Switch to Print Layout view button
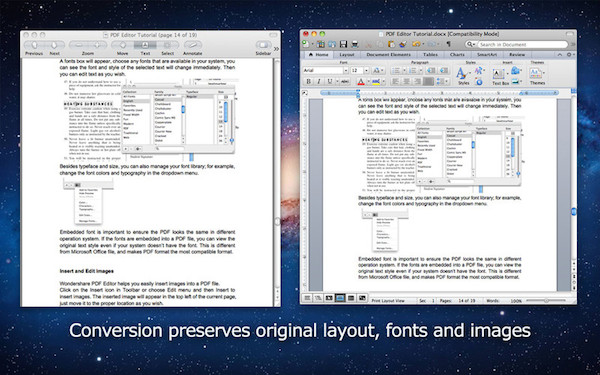The height and width of the screenshot is (375, 600). (x=340, y=298)
